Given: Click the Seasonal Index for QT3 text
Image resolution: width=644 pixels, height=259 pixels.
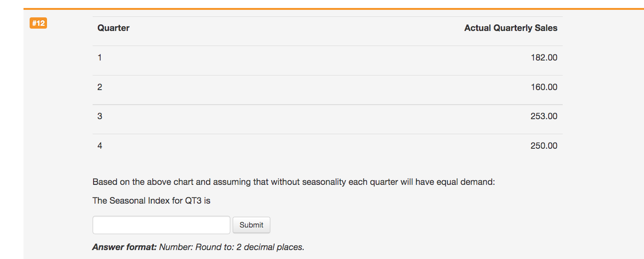Looking at the screenshot, I should 151,201.
